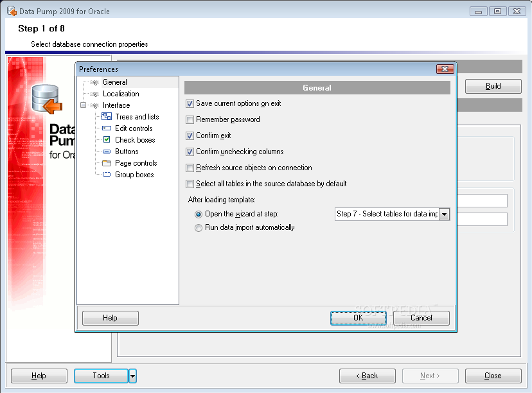Select Localization in preferences tree
Screen dimensions: 532x393
(121, 94)
